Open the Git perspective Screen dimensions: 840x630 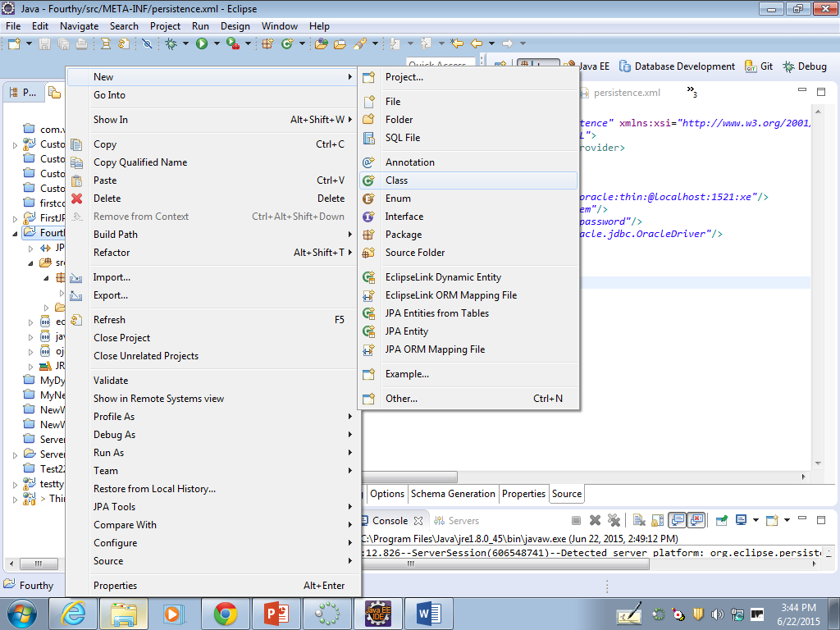point(759,66)
